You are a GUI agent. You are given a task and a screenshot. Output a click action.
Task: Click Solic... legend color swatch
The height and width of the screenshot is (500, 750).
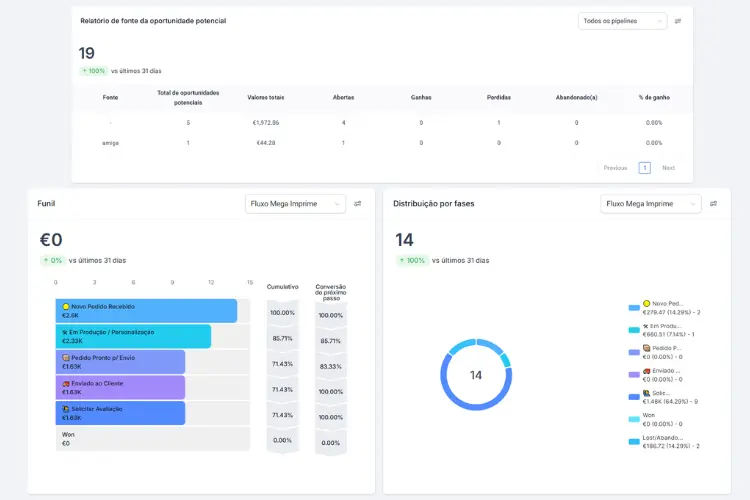click(634, 397)
